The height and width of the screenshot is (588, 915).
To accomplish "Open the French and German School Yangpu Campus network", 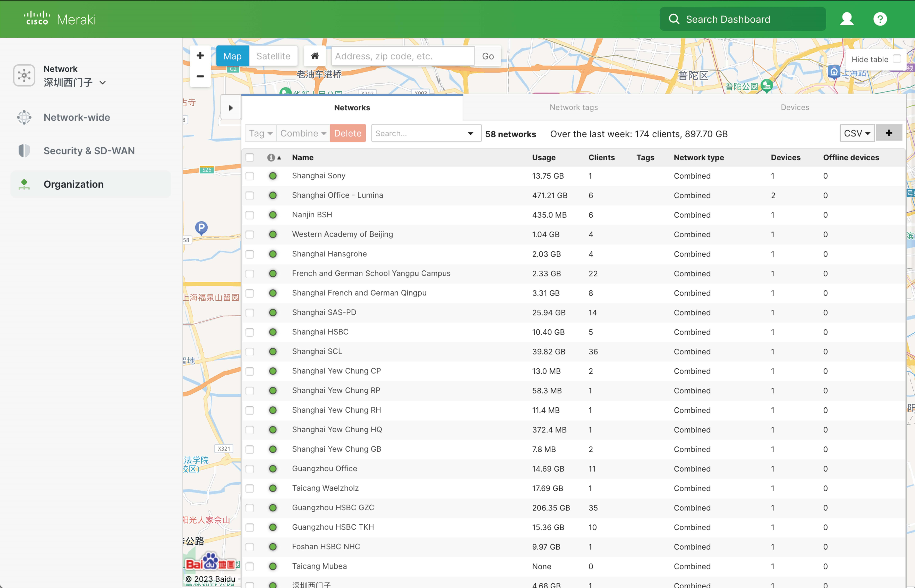I will [371, 273].
